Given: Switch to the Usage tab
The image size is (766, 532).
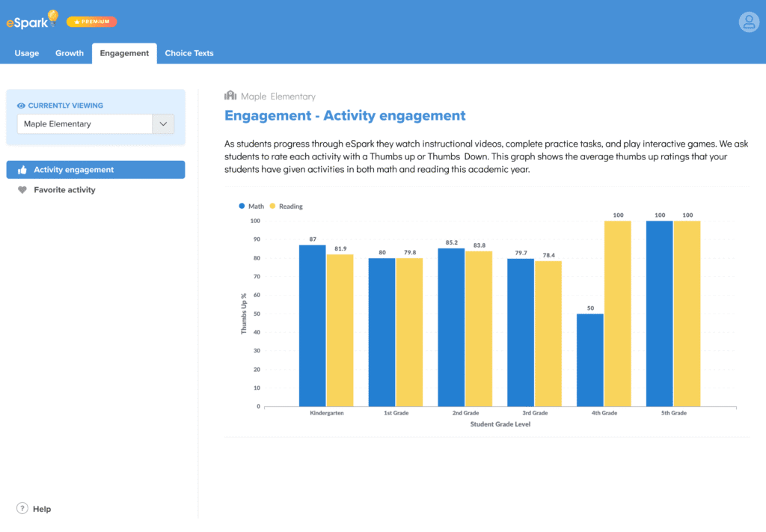Looking at the screenshot, I should pyautogui.click(x=27, y=53).
